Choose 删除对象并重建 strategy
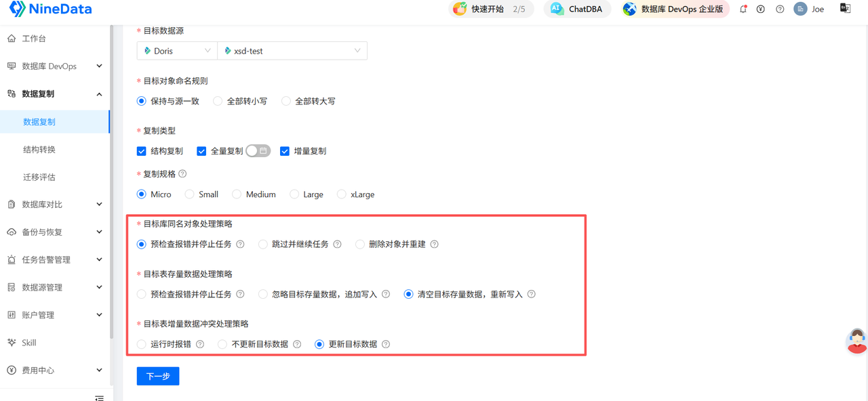Screen dimensions: 868x401 [x=360, y=245]
